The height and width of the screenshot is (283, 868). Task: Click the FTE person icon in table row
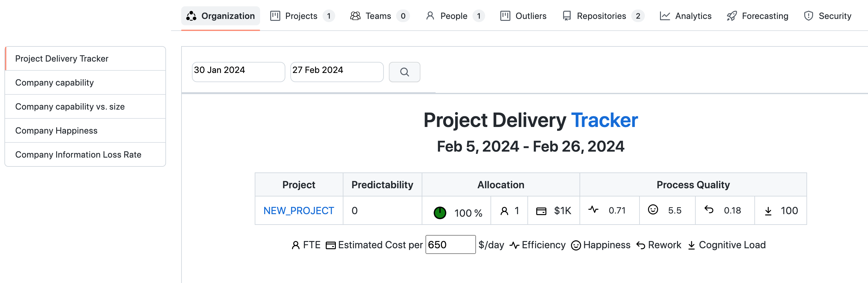(504, 211)
